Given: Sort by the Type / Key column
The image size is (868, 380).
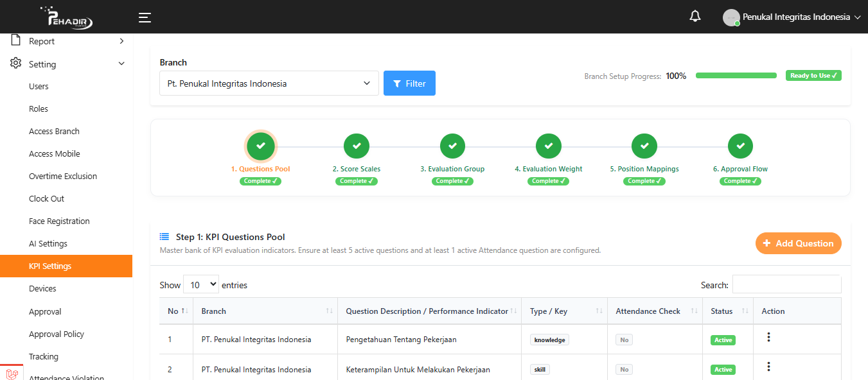Looking at the screenshot, I should tap(564, 311).
